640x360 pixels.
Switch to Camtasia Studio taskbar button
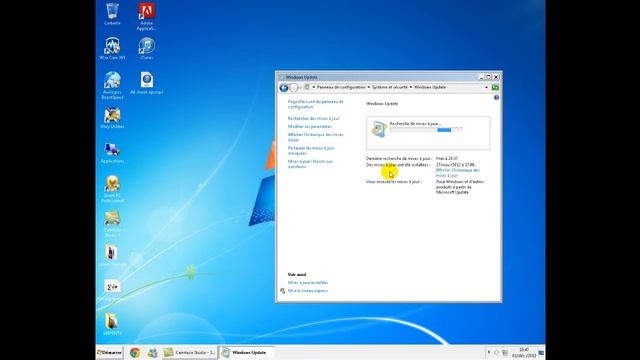click(190, 352)
